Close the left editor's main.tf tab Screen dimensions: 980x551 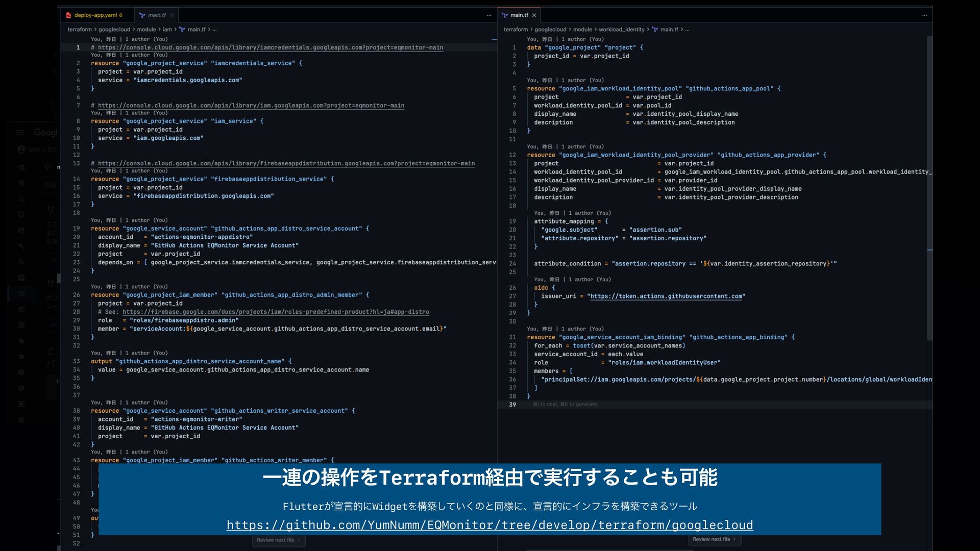pyautogui.click(x=173, y=15)
